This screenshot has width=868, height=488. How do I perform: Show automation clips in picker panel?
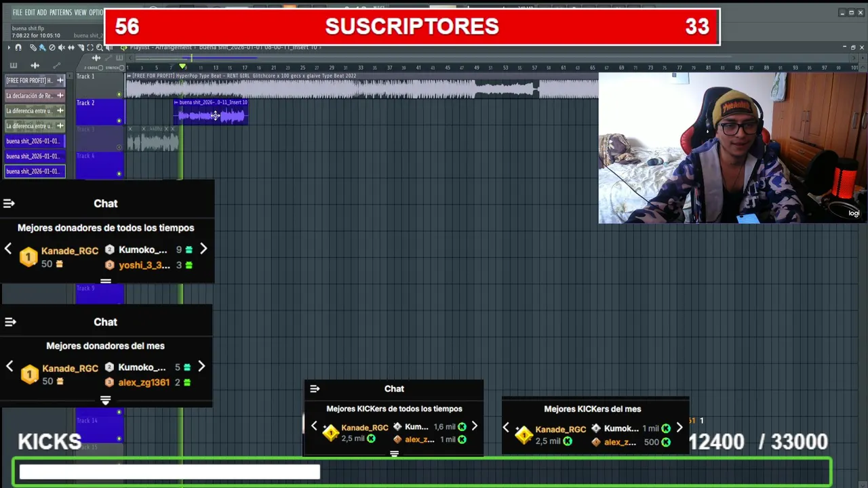[x=56, y=66]
